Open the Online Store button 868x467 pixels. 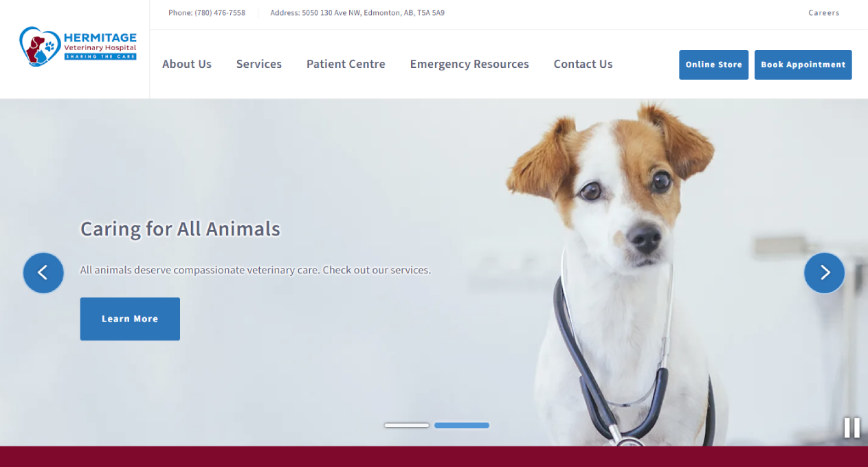click(713, 65)
